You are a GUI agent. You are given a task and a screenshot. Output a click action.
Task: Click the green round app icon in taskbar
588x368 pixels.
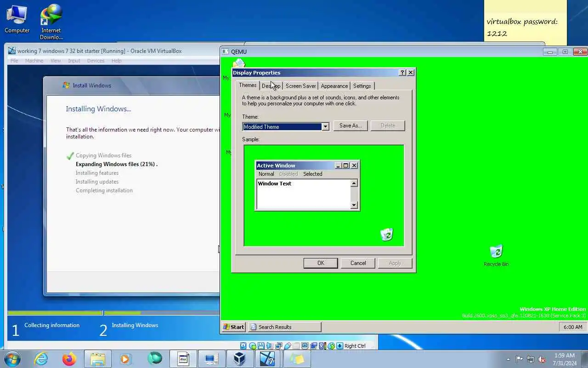tap(155, 359)
